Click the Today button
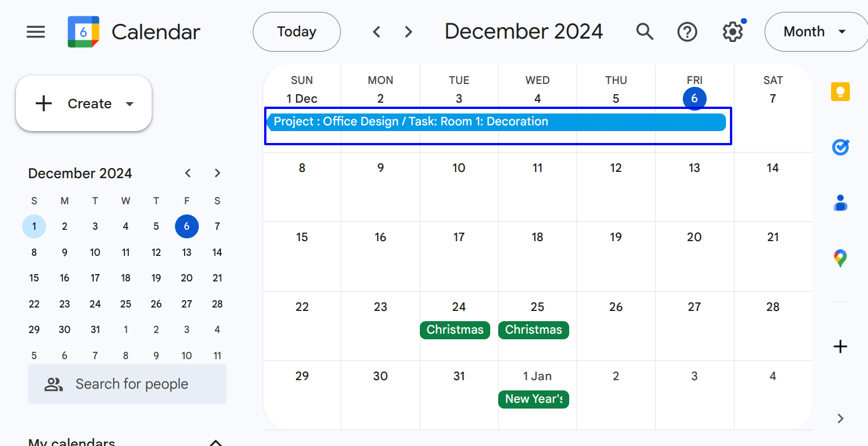The image size is (868, 446). pyautogui.click(x=297, y=32)
